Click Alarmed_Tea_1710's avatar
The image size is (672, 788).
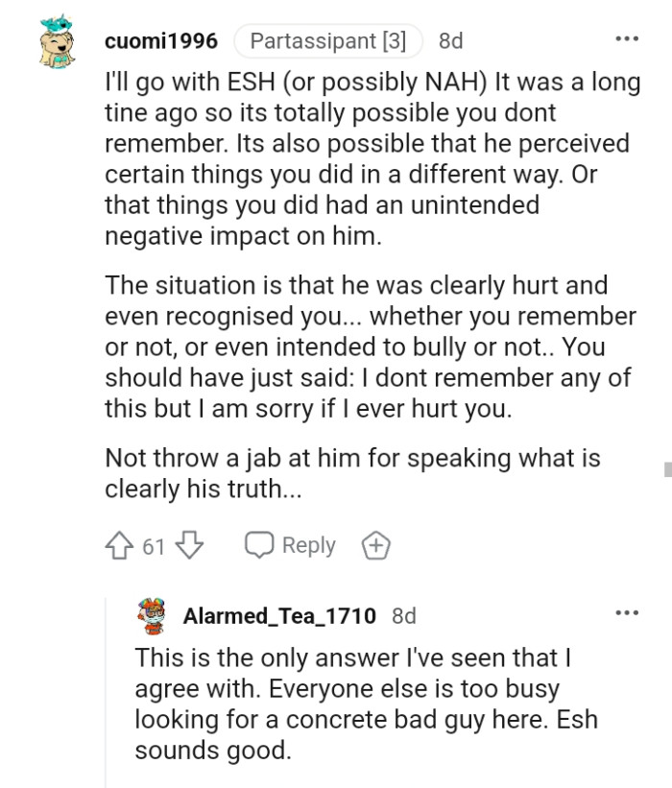coord(152,615)
